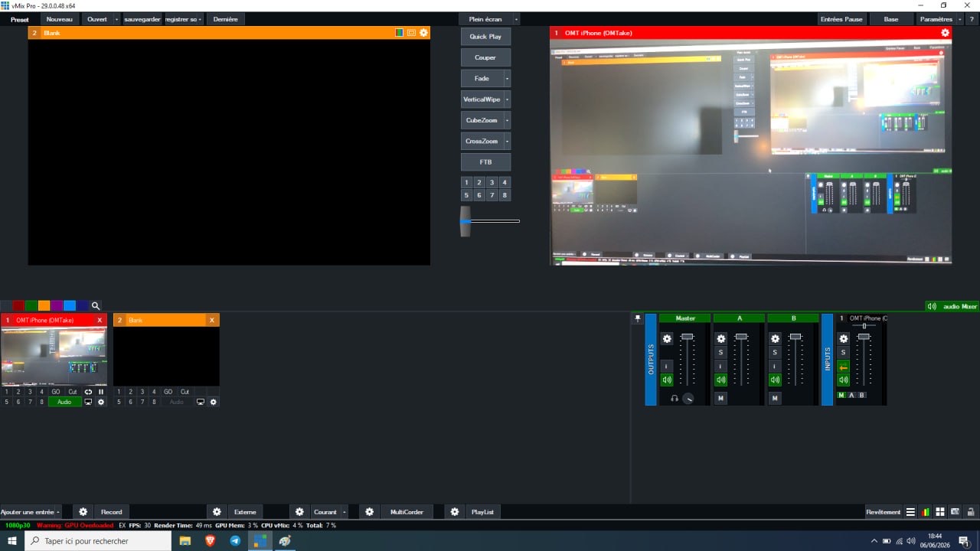
Task: Open settings gear on OMT iPhone output window
Action: tap(945, 33)
